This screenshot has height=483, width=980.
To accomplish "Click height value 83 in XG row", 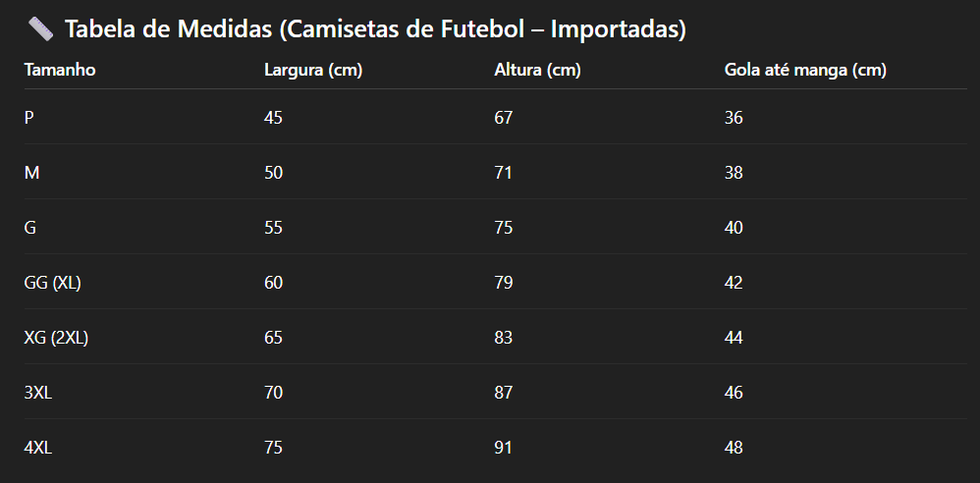I will pyautogui.click(x=503, y=338).
